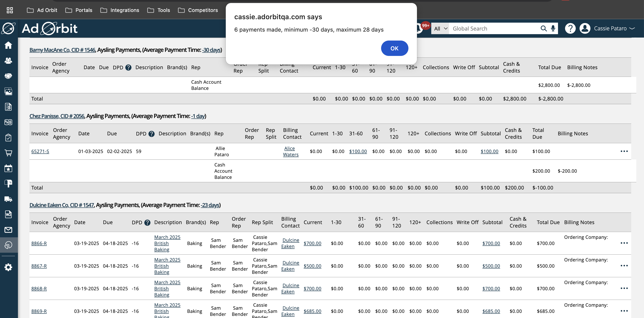The width and height of the screenshot is (644, 318).
Task: Click $700.00 Current amount for invoice 8866-R
Action: click(312, 244)
